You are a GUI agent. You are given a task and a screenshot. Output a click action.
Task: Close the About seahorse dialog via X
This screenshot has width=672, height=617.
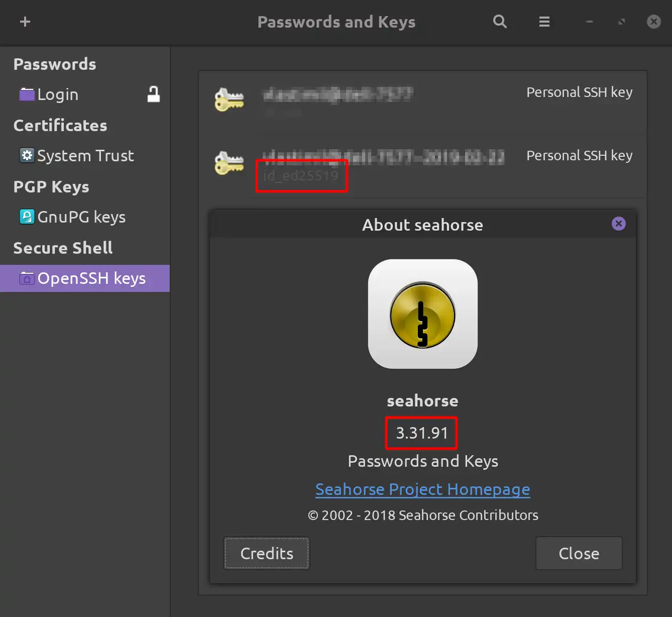619,224
